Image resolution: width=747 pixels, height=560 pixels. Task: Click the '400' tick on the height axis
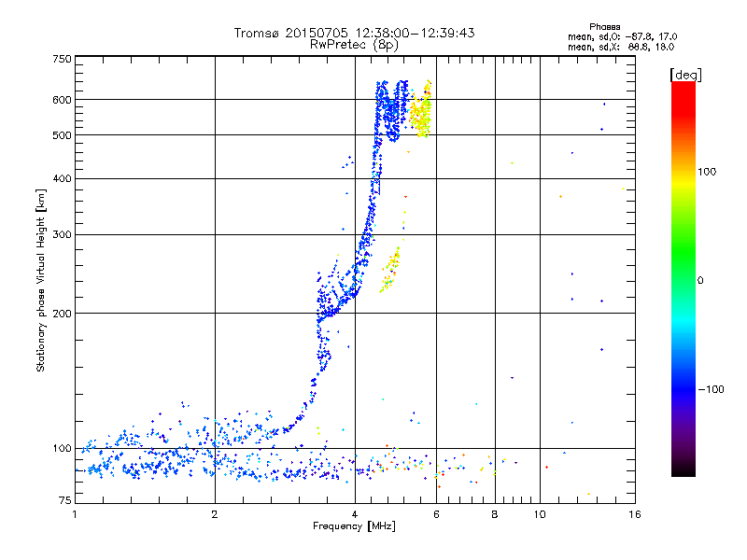62,178
